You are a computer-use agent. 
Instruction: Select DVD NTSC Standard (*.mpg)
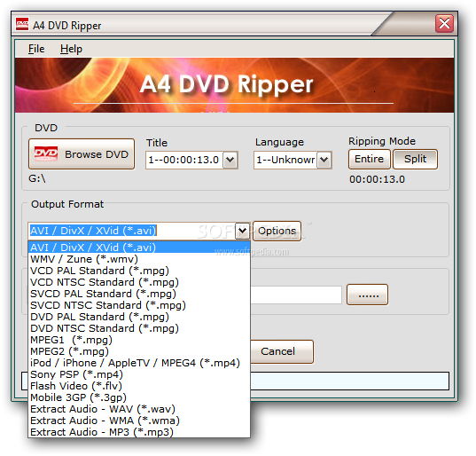[139, 328]
